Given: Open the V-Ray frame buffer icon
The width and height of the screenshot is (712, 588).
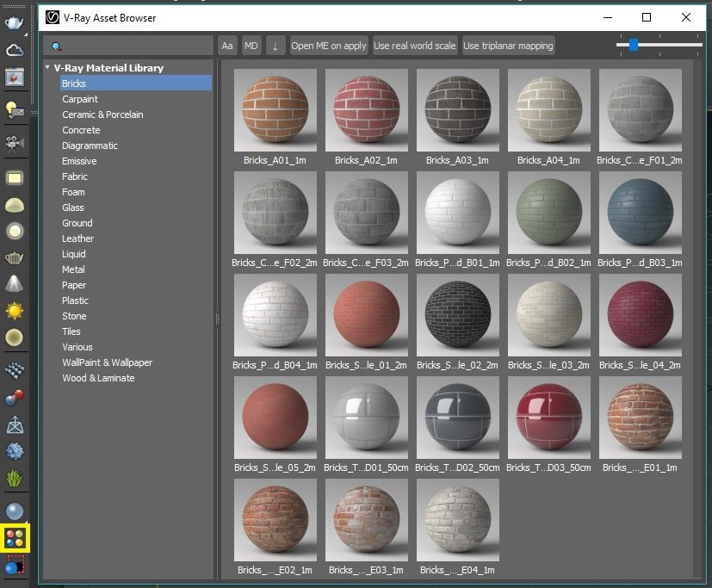Looking at the screenshot, I should coord(14,77).
